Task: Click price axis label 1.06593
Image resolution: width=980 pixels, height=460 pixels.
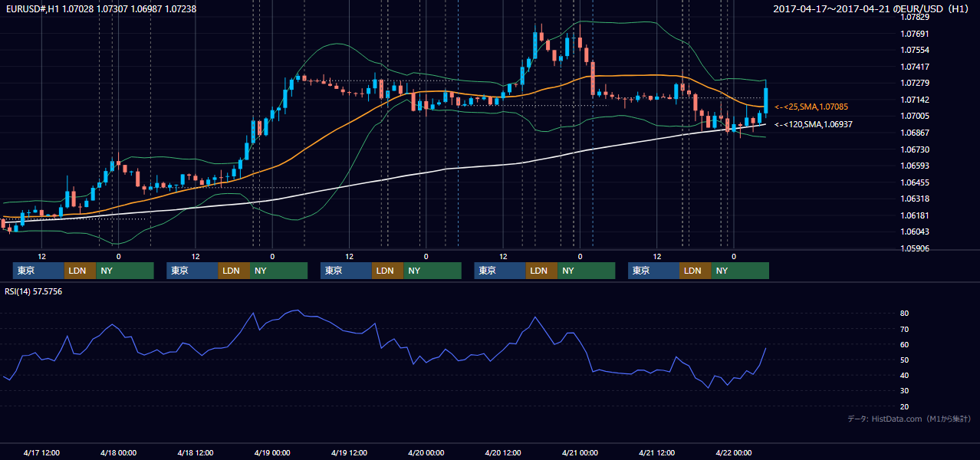Action: click(x=914, y=166)
